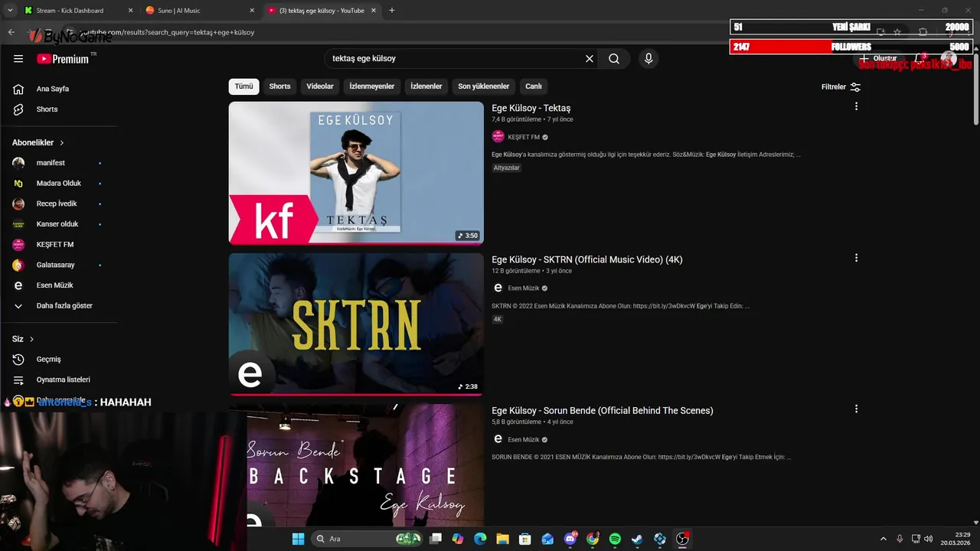The width and height of the screenshot is (980, 551).
Task: Open the options menu for Ege Külsoy - Tektaş
Action: tap(856, 106)
